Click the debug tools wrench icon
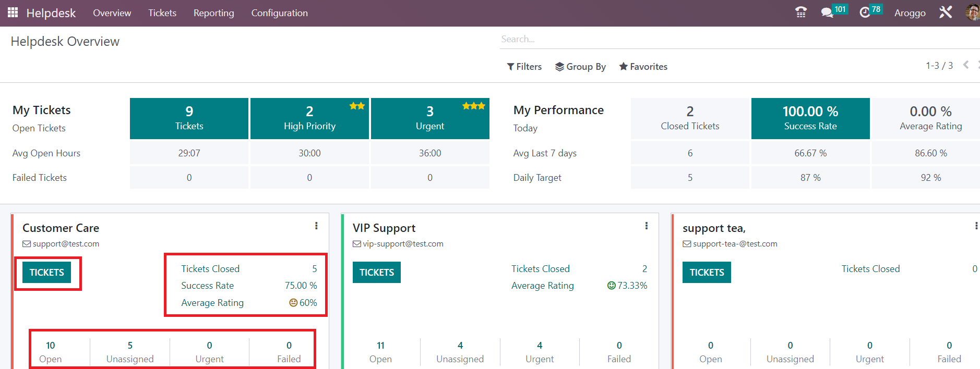The height and width of the screenshot is (369, 980). coord(946,13)
